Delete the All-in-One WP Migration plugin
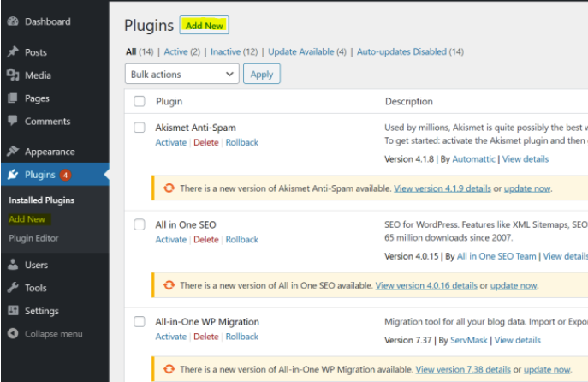Image resolution: width=588 pixels, height=382 pixels. 206,337
